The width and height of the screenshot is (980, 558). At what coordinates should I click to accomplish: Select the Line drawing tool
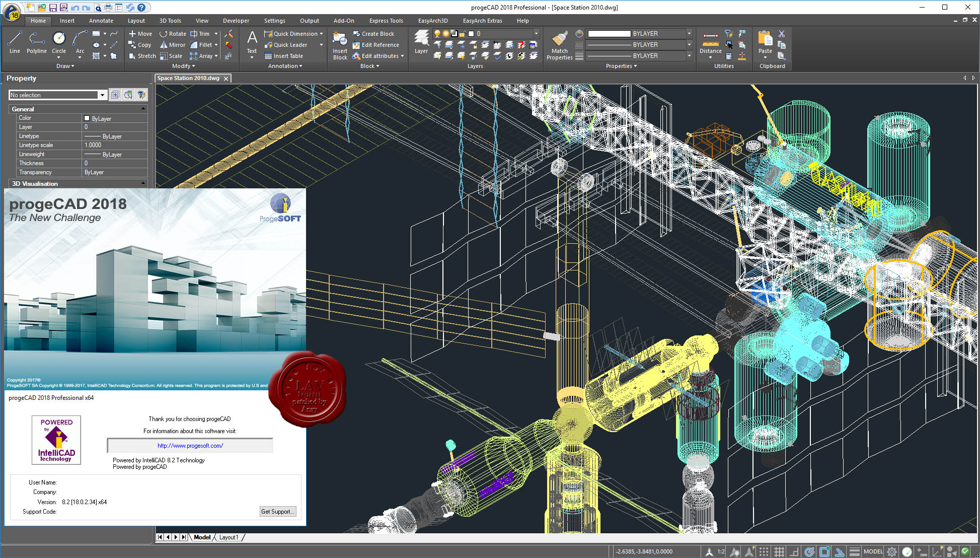[x=15, y=42]
